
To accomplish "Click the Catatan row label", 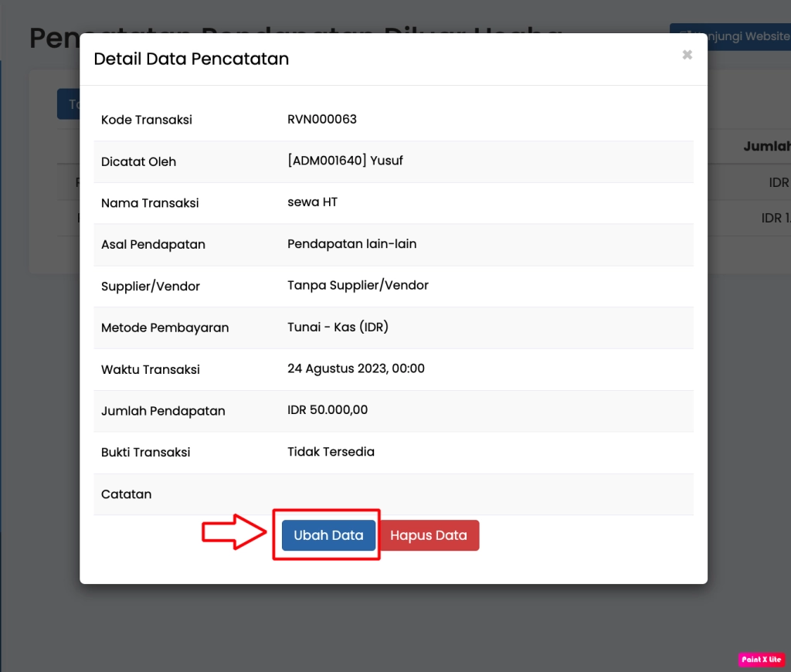I will 126,494.
